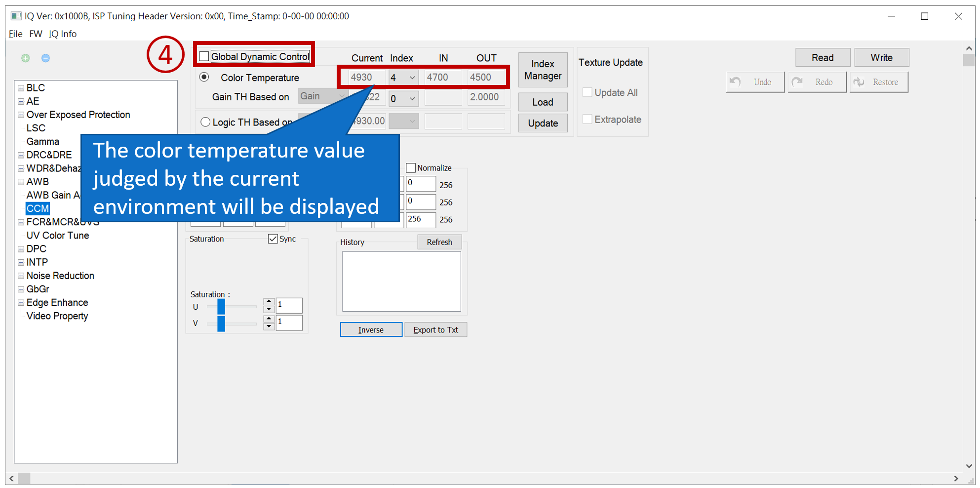Toggle the Normalize checkbox

[410, 168]
